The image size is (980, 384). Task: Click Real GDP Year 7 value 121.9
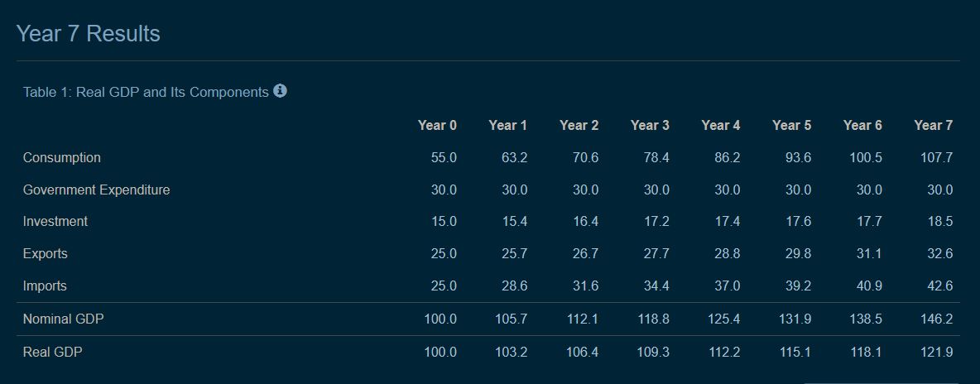pyautogui.click(x=937, y=352)
